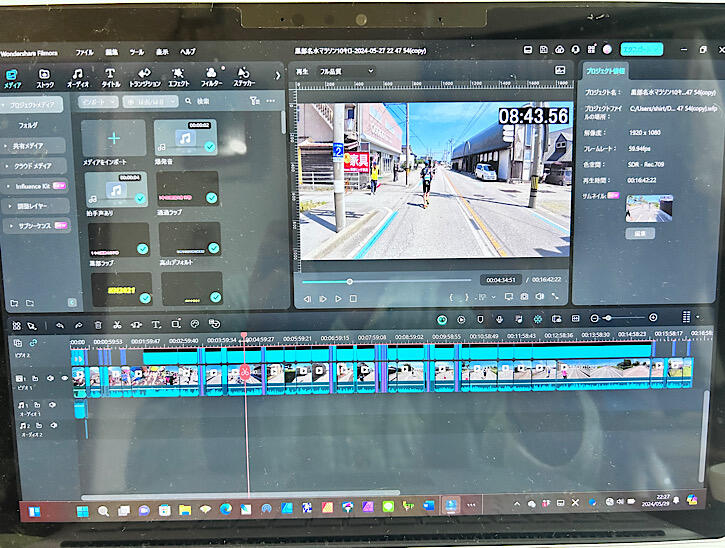Image resolution: width=725 pixels, height=548 pixels.
Task: Click the trash delete icon in timeline toolbar
Action: (x=98, y=325)
